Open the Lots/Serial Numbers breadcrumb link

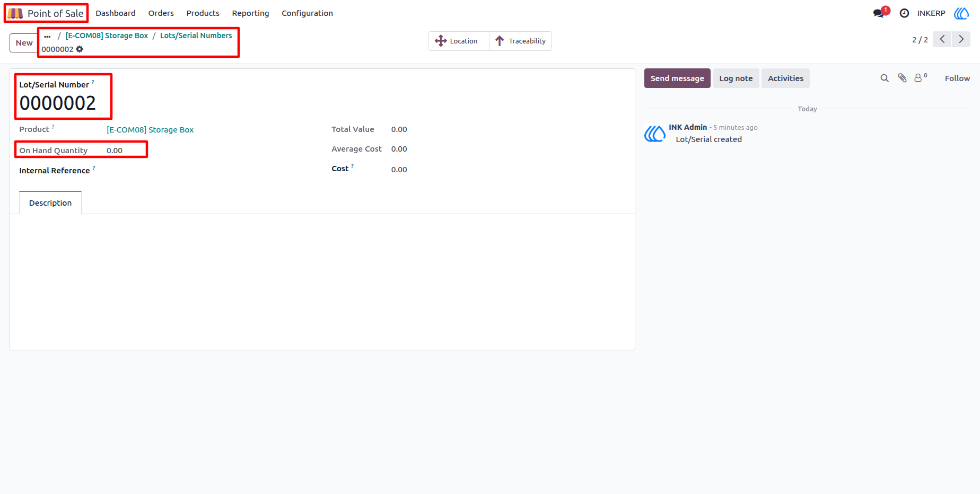tap(196, 36)
